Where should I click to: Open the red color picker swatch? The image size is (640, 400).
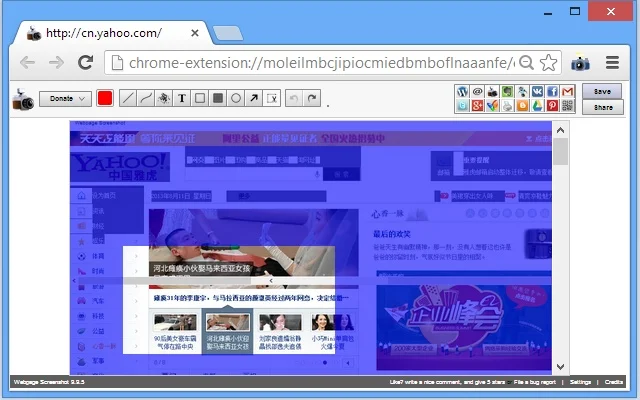click(105, 98)
